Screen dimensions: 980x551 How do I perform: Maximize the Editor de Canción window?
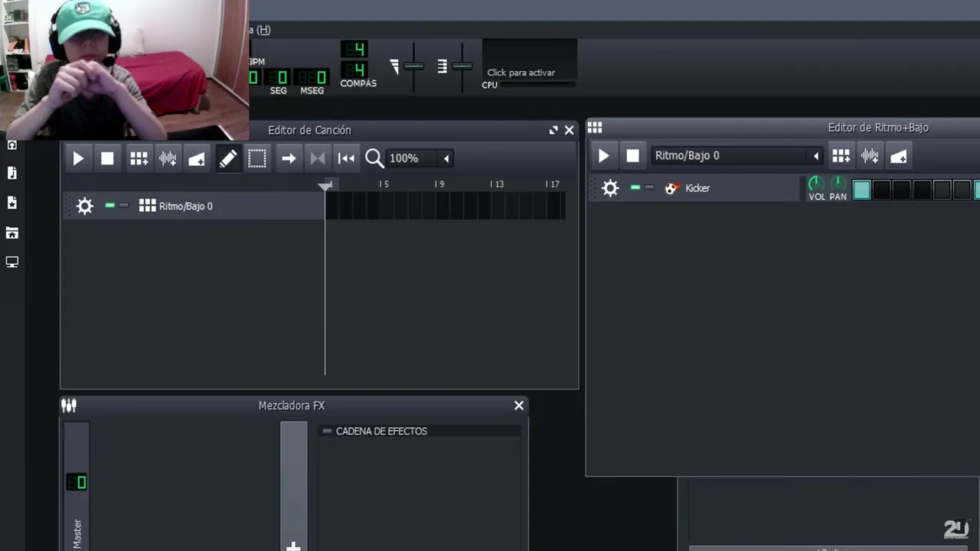[554, 130]
